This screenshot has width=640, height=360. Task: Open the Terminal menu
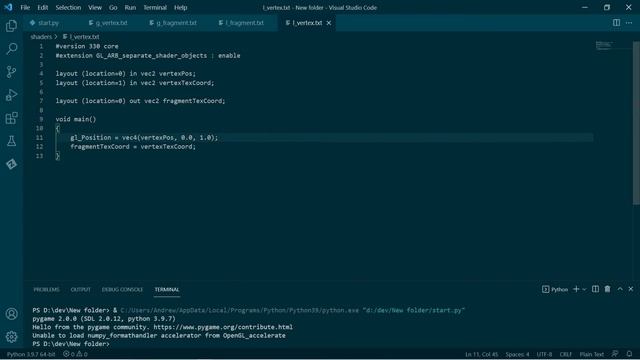(x=155, y=7)
